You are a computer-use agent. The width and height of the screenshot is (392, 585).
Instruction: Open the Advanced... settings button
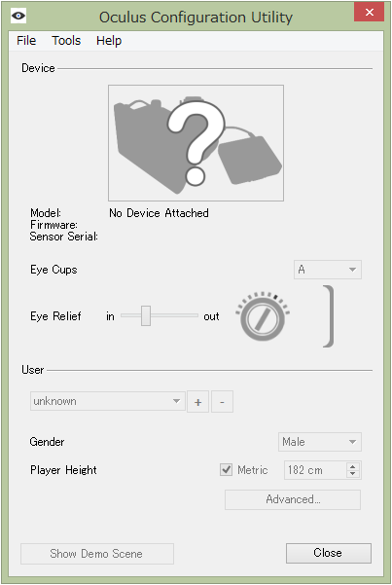click(293, 499)
